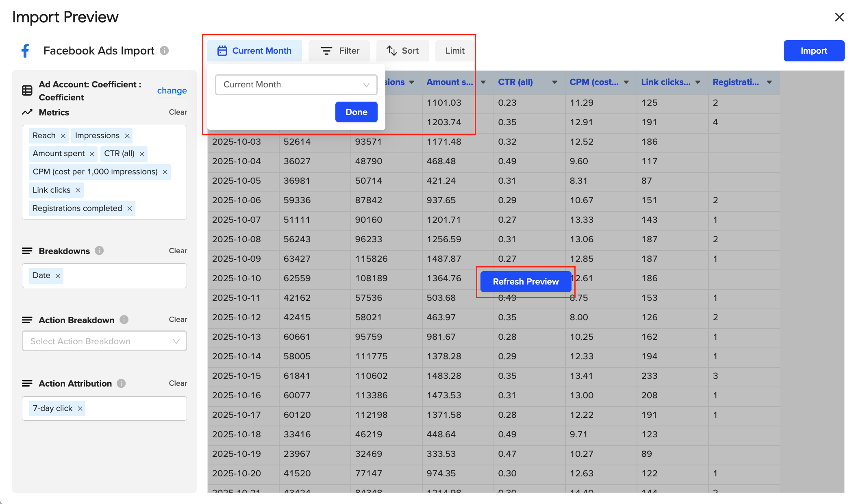
Task: Remove the Reach metric chip
Action: click(63, 135)
